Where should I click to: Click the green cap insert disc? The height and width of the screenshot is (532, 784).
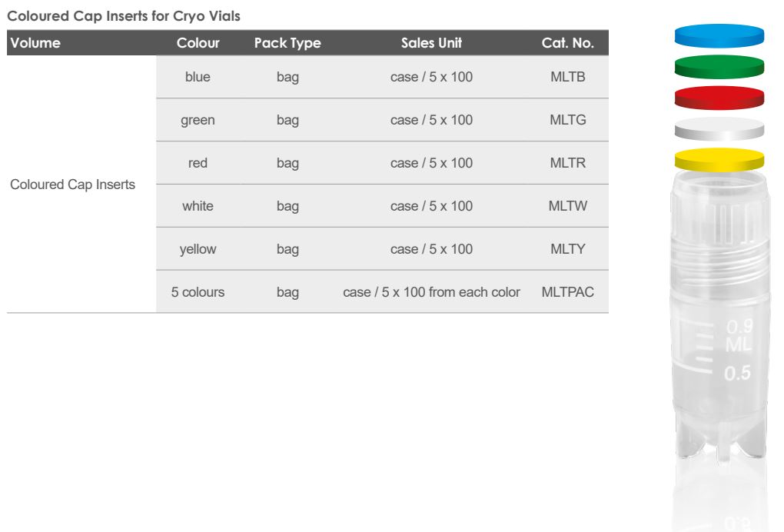tap(719, 66)
